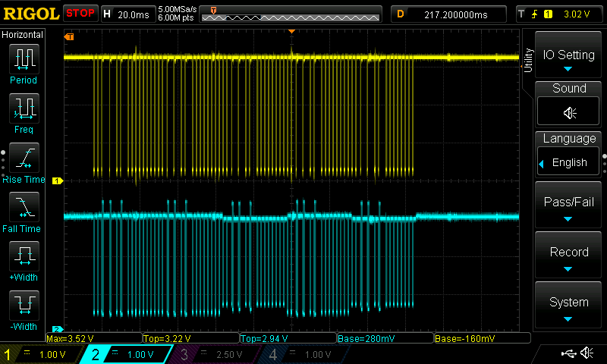This screenshot has width=607, height=364.
Task: Click the red STOP status button
Action: (x=80, y=13)
